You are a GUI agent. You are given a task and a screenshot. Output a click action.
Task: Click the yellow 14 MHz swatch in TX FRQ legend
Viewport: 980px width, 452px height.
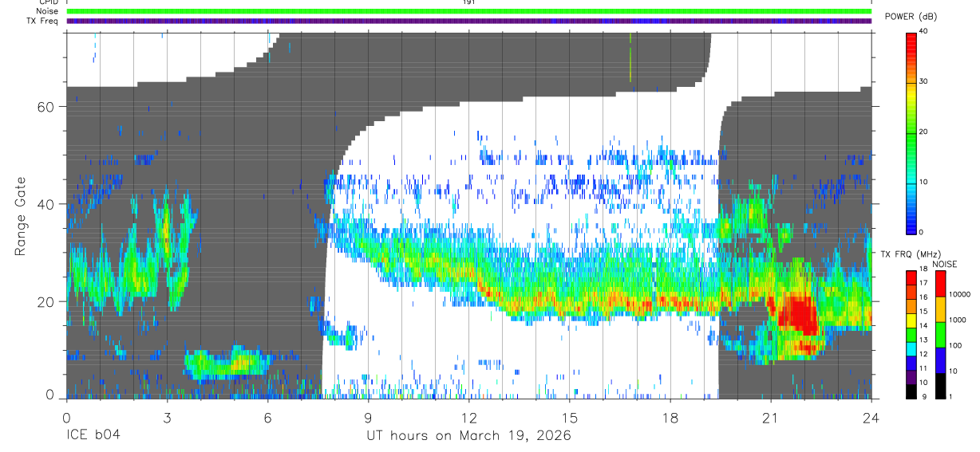(x=911, y=320)
